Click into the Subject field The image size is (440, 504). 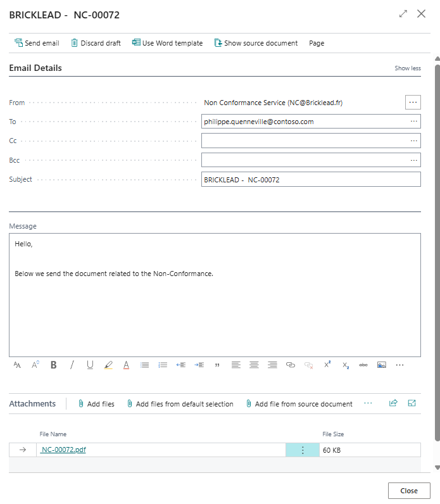click(310, 180)
